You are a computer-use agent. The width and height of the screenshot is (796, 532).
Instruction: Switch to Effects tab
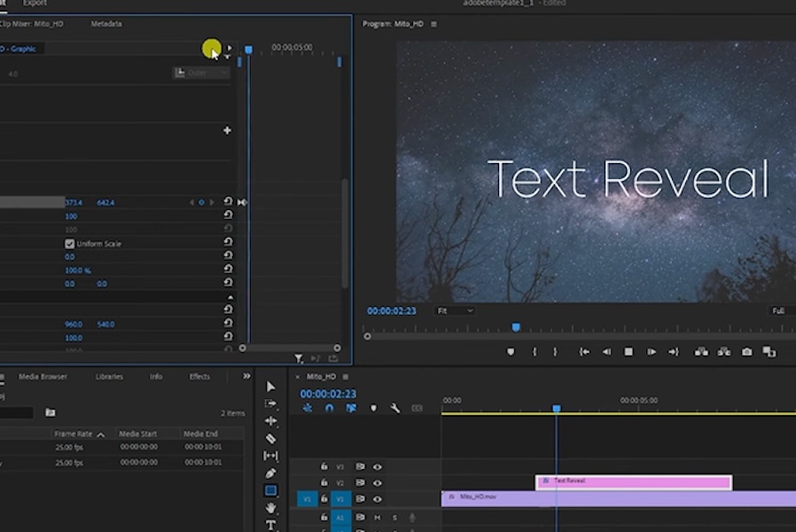pos(199,377)
